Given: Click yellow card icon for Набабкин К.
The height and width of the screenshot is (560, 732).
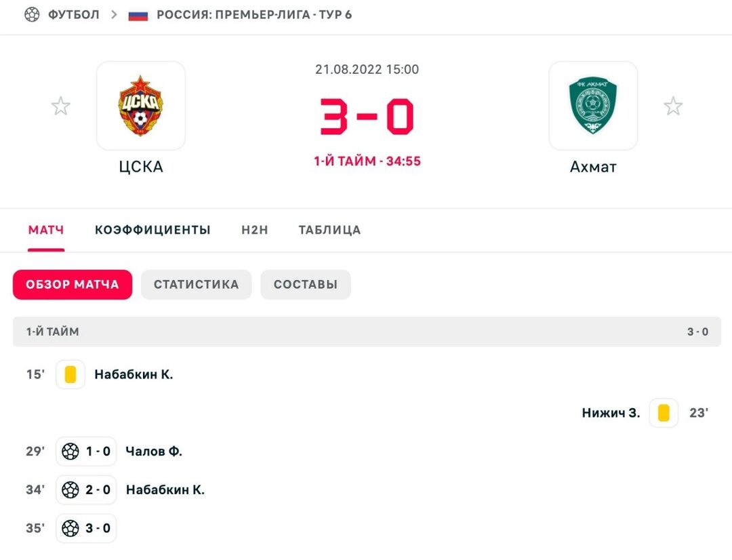Looking at the screenshot, I should coord(70,374).
